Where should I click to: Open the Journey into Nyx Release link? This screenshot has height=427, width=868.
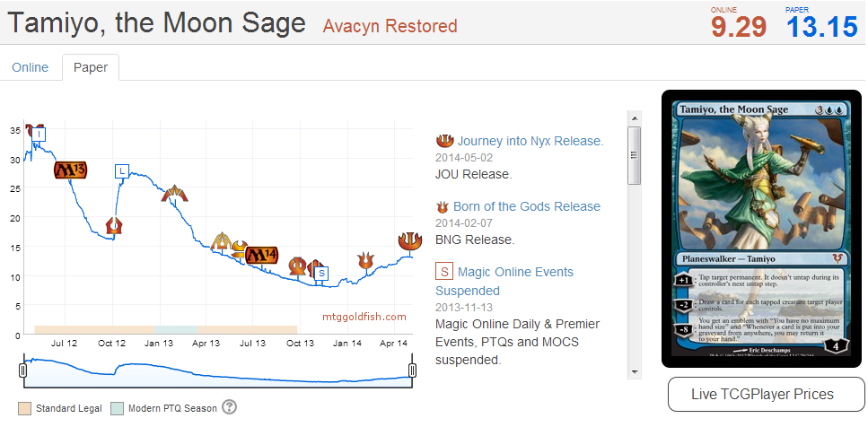[x=530, y=141]
